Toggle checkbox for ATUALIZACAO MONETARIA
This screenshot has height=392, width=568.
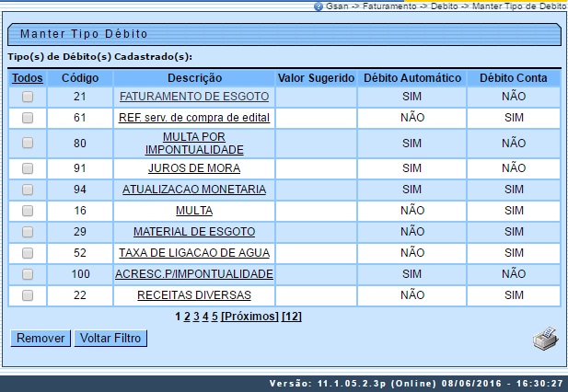click(28, 190)
